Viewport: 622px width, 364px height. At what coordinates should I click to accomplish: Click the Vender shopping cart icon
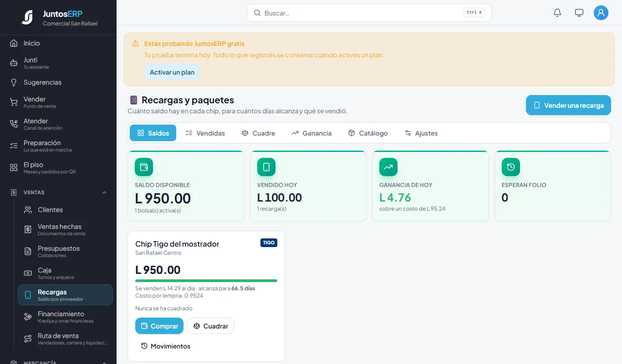pyautogui.click(x=14, y=102)
